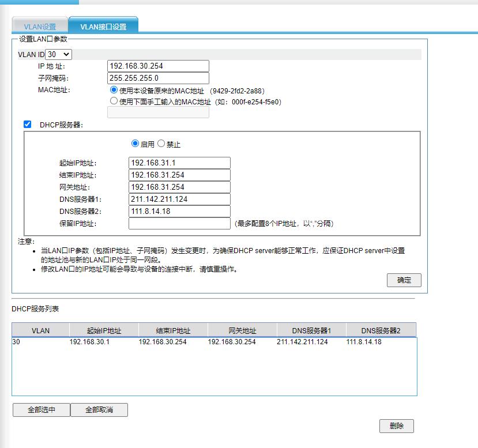The height and width of the screenshot is (448, 478).
Task: Click the 起始IP地址 input field
Action: pyautogui.click(x=179, y=163)
